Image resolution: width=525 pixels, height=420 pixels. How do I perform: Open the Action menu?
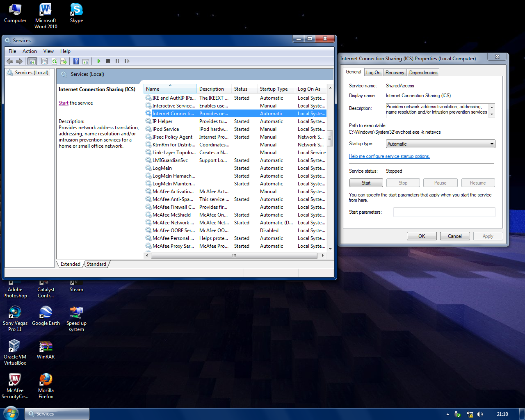[x=30, y=51]
